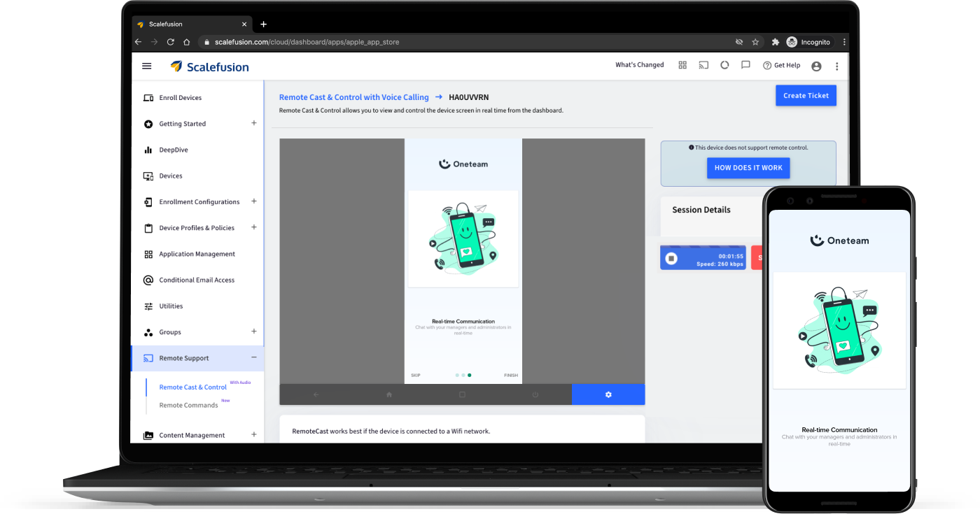Image resolution: width=980 pixels, height=514 pixels.
Task: Click the Oneteam logo in cast view
Action: pos(463,164)
